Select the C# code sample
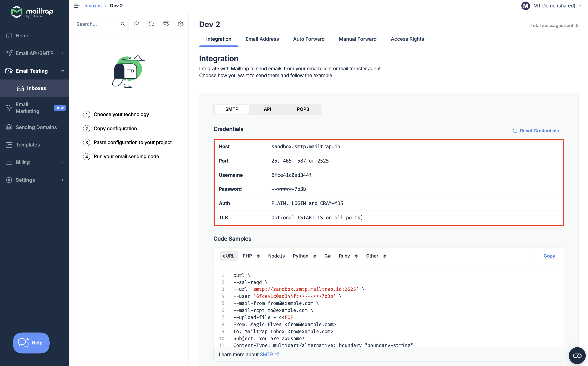This screenshot has width=588, height=366. pos(327,256)
